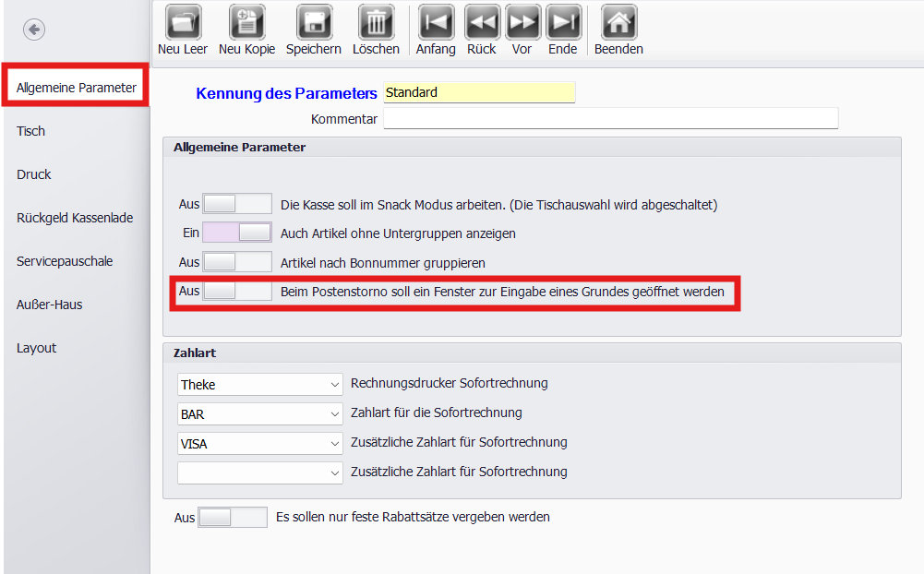Open the empty additional Zahlart dropdown

tap(260, 473)
